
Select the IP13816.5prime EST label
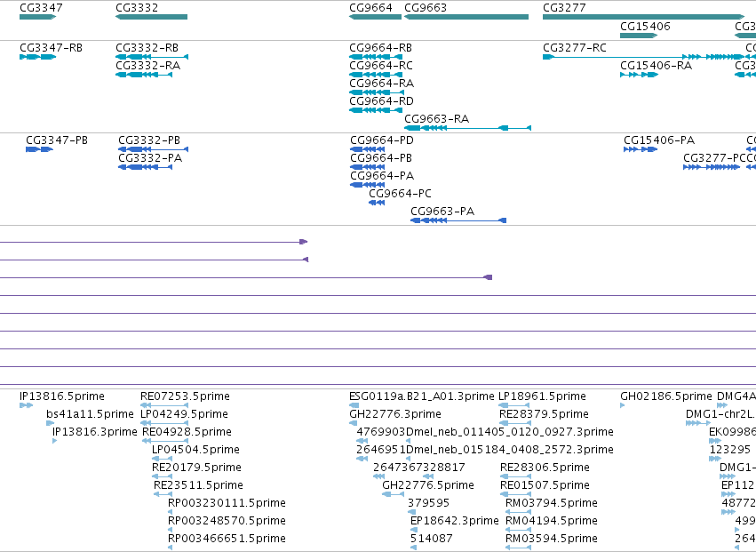coord(62,396)
